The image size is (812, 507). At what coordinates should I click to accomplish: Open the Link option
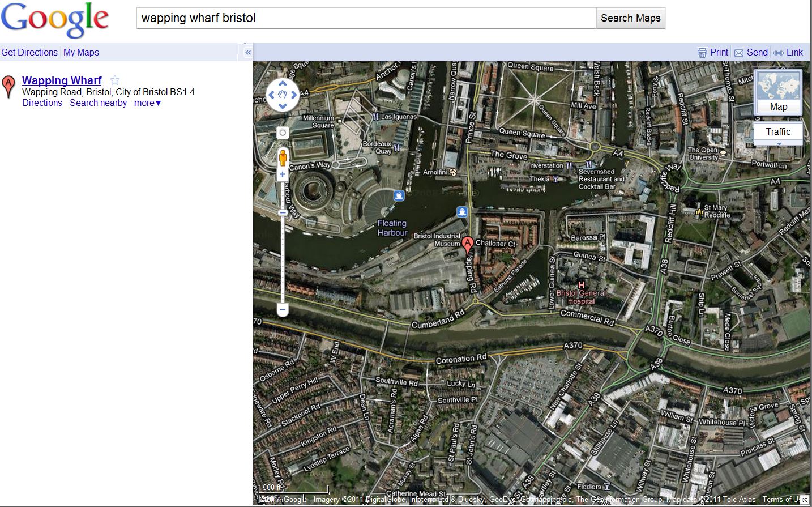tap(794, 52)
